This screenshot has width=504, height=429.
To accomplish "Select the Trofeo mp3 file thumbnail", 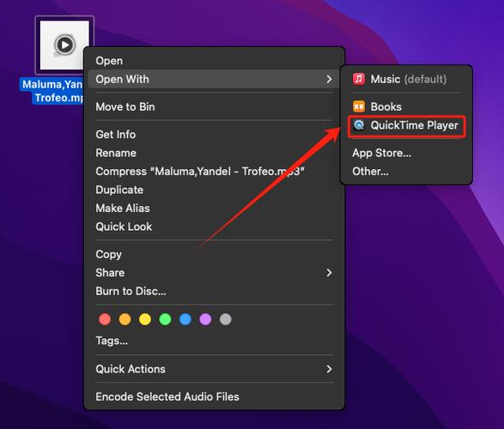I will 64,45.
